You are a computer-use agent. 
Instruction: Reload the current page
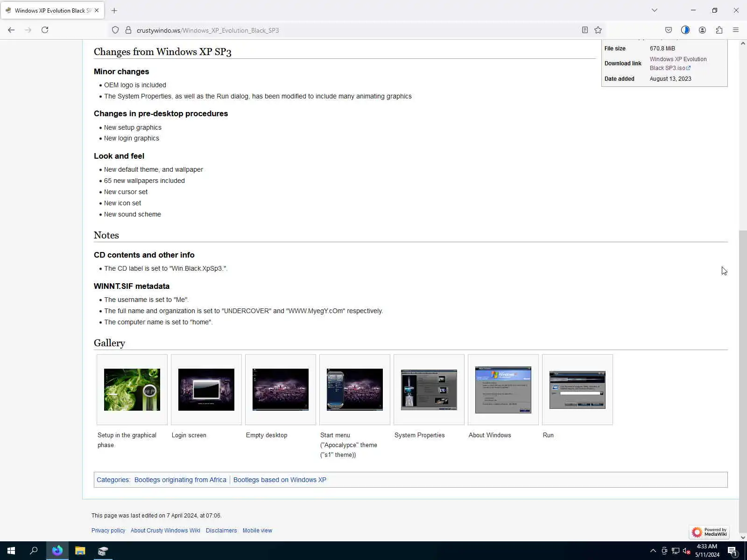45,30
